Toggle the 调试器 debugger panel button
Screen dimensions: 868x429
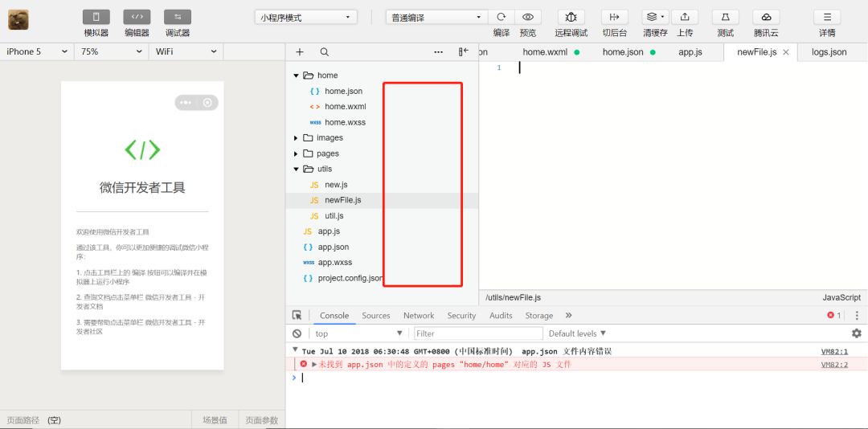tap(178, 17)
